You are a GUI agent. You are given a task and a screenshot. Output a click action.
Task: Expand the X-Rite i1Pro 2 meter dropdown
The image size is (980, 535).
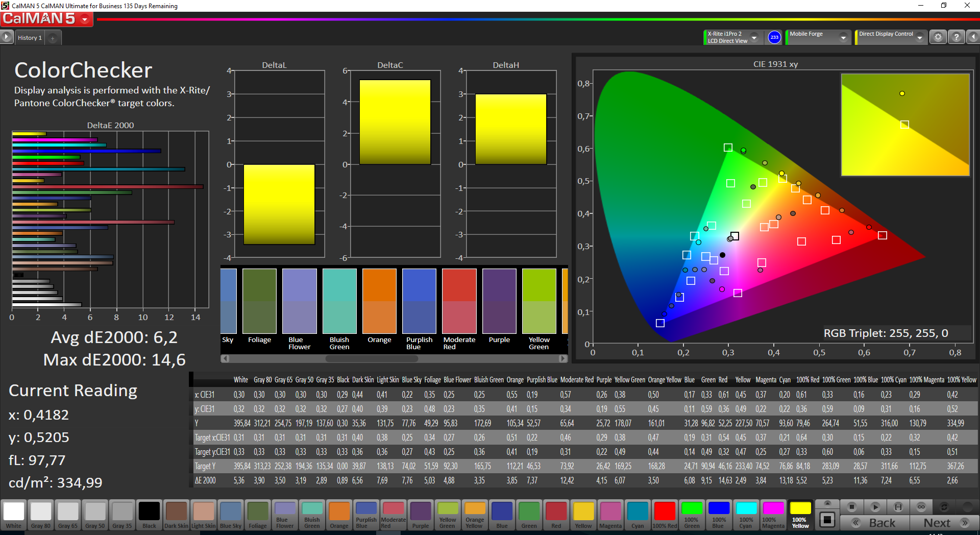(x=754, y=37)
